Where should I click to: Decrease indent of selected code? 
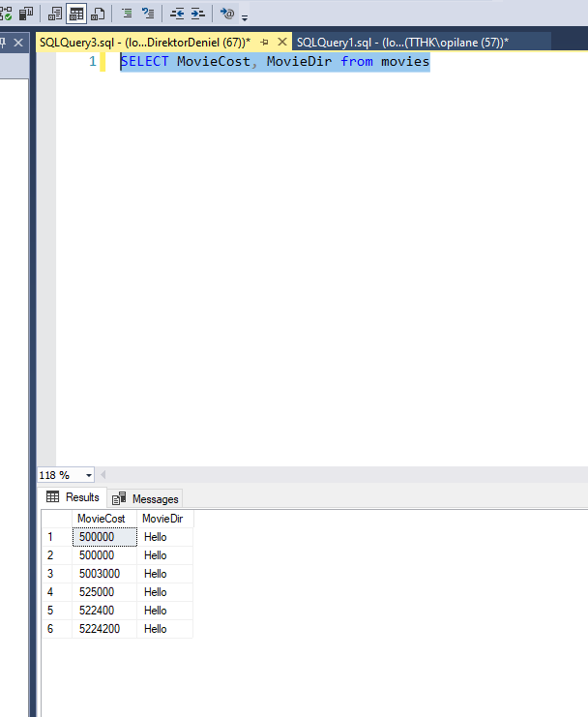[x=177, y=14]
